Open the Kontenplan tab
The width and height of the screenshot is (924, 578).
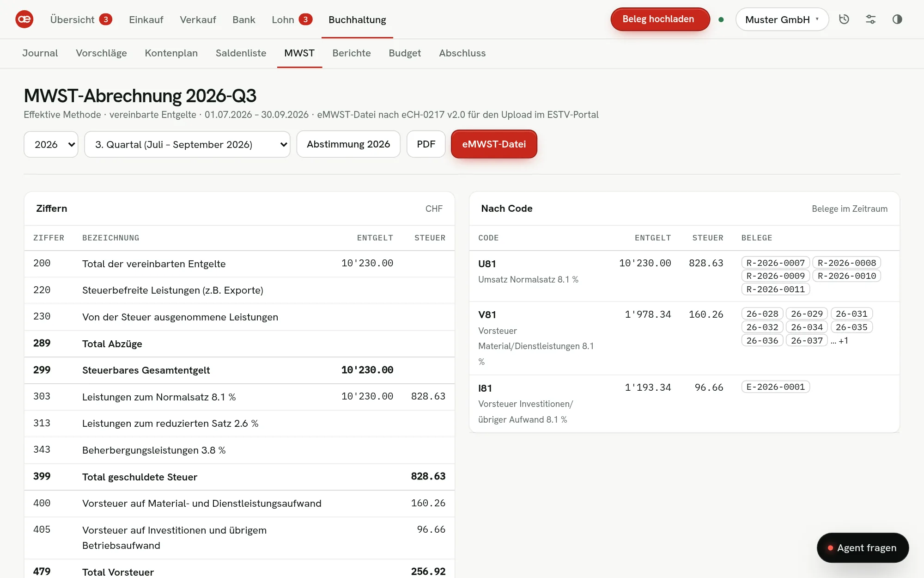coord(171,53)
